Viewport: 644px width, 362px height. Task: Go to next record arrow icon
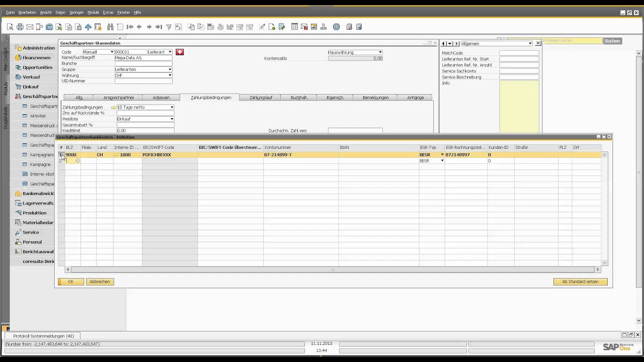pos(149,27)
